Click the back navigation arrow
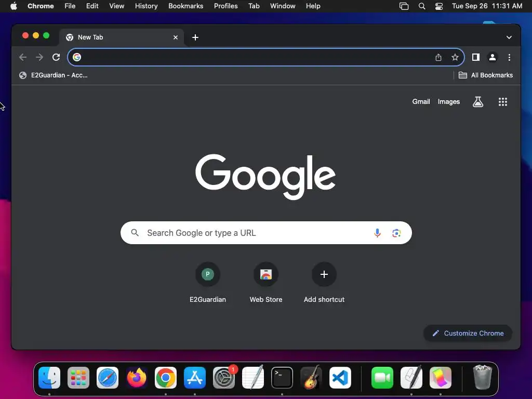 [23, 57]
